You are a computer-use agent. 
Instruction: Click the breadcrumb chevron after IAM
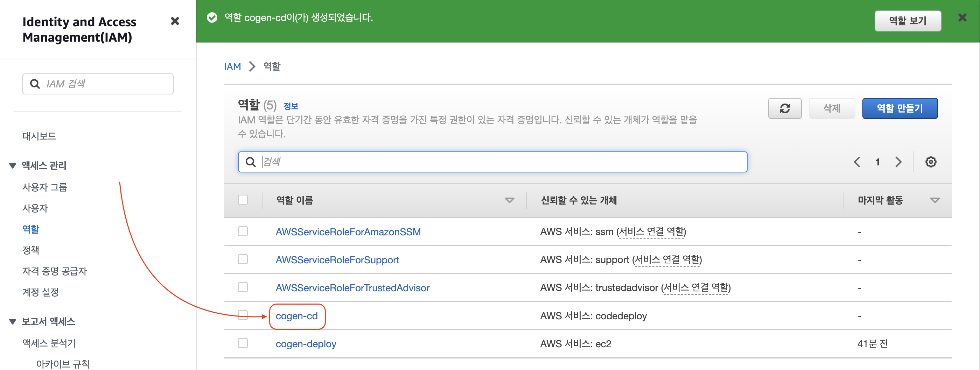pyautogui.click(x=252, y=66)
